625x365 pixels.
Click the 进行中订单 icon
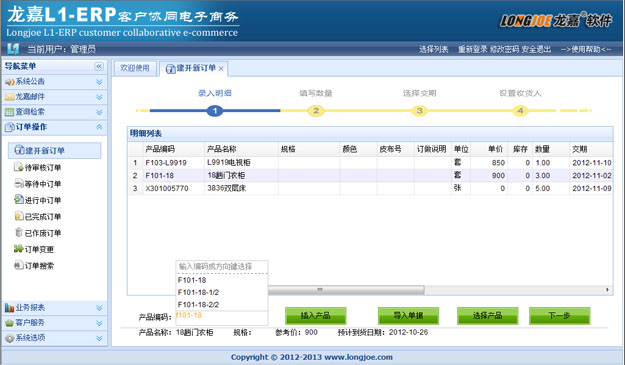point(18,199)
